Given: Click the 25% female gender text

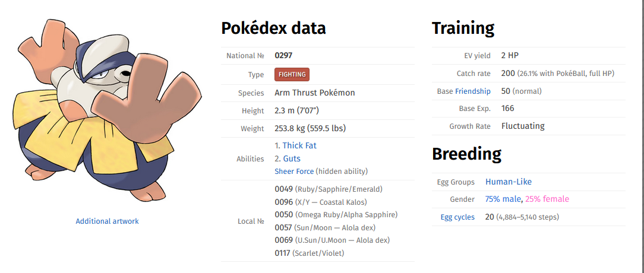Looking at the screenshot, I should click(547, 199).
